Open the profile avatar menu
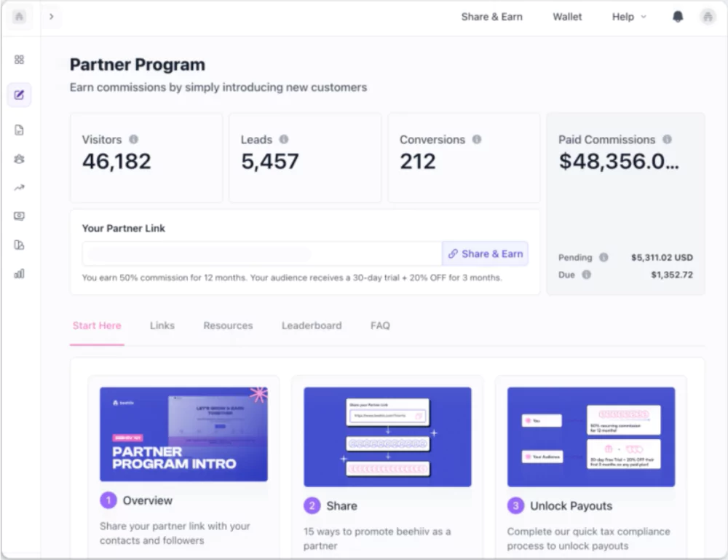Screen dimensions: 728x560 (708, 17)
